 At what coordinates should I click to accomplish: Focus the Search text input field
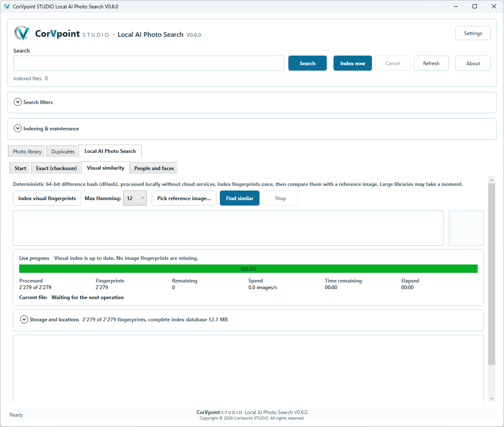[x=149, y=63]
